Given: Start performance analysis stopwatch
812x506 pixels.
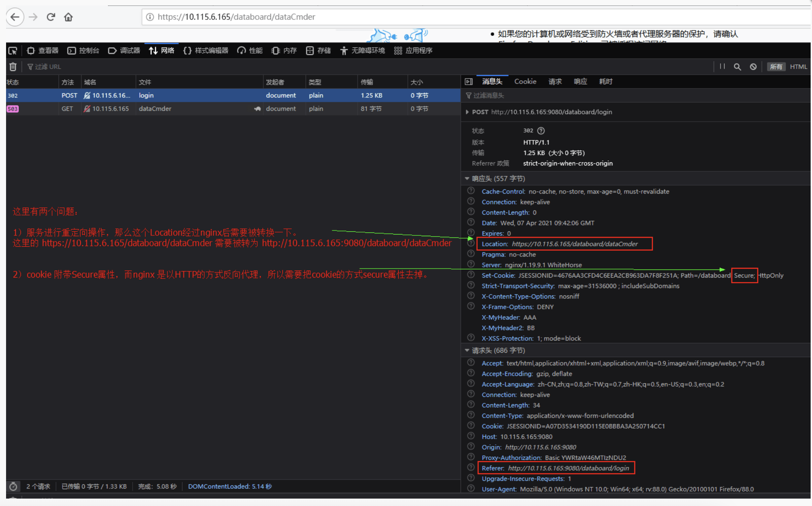Looking at the screenshot, I should tap(13, 486).
